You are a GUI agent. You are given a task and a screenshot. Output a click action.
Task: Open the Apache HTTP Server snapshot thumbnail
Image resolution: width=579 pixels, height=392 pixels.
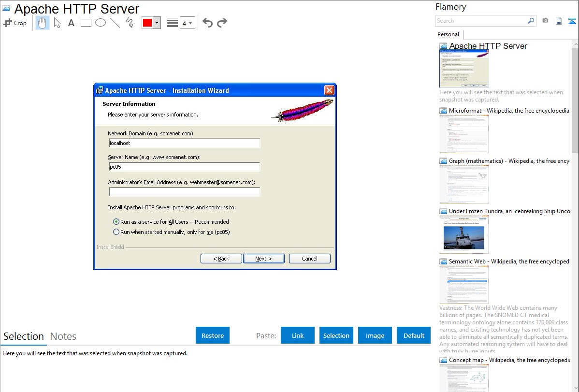pyautogui.click(x=464, y=69)
